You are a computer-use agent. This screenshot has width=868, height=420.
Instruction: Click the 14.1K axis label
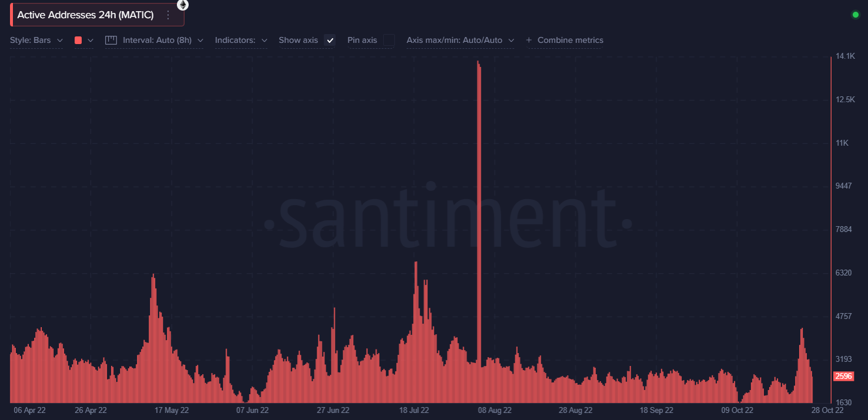(846, 56)
